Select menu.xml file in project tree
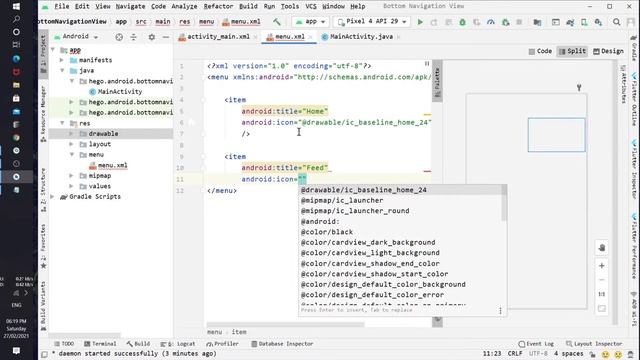 (x=109, y=165)
